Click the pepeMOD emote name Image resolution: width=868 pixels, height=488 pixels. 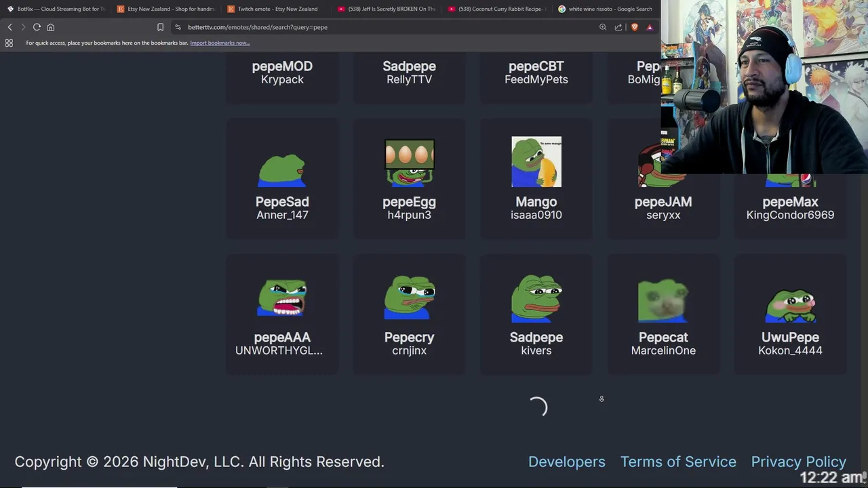pos(282,66)
